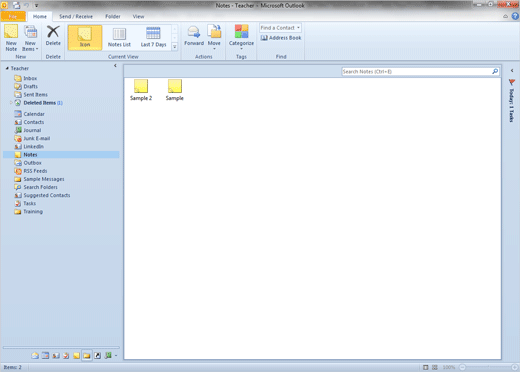Open Shortcuts in the navigation bar

[x=97, y=356]
